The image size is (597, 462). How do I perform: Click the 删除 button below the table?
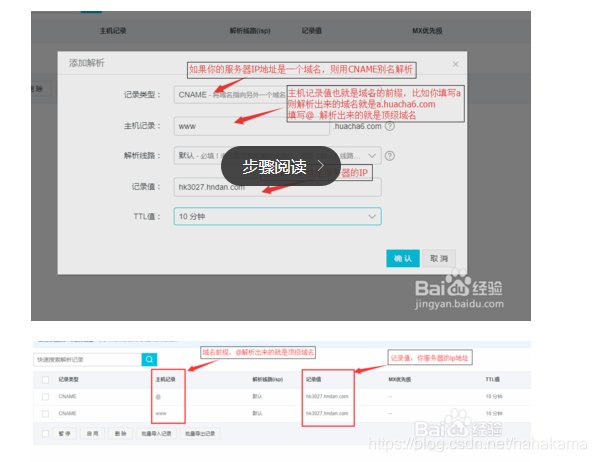121,433
